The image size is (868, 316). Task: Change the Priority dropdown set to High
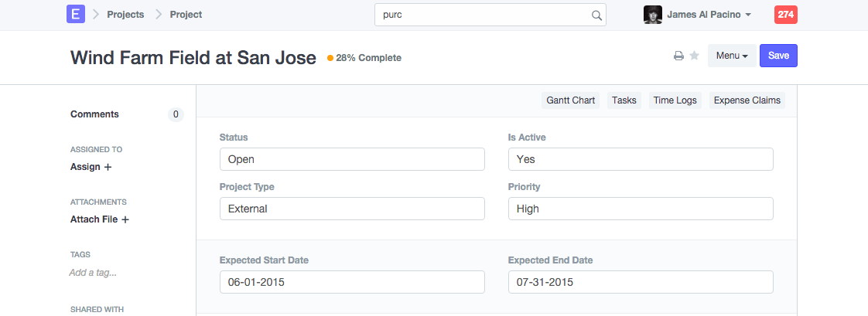tap(641, 209)
